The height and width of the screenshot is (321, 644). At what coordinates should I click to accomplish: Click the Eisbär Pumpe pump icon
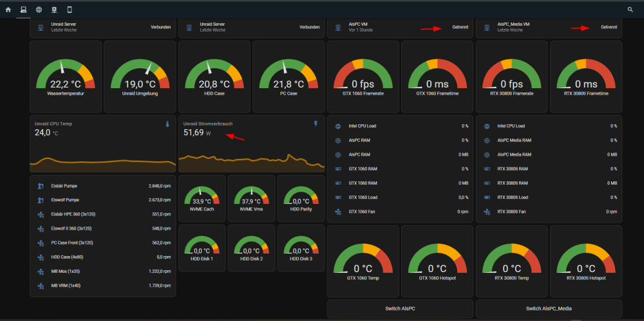coord(40,186)
